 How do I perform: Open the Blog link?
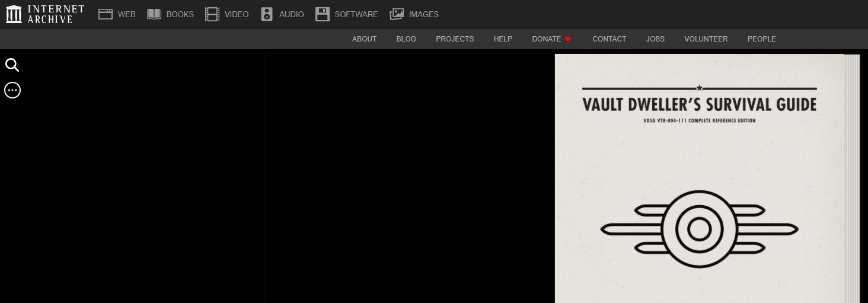pyautogui.click(x=406, y=39)
